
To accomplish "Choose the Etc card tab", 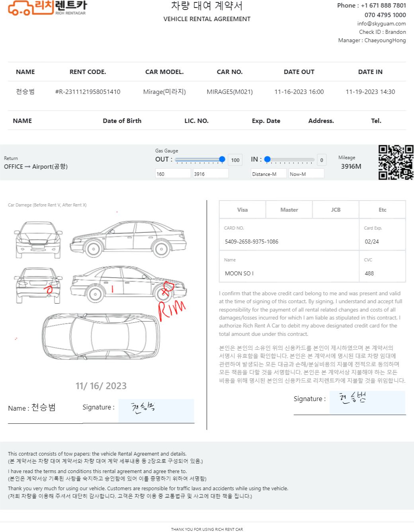I will click(383, 210).
